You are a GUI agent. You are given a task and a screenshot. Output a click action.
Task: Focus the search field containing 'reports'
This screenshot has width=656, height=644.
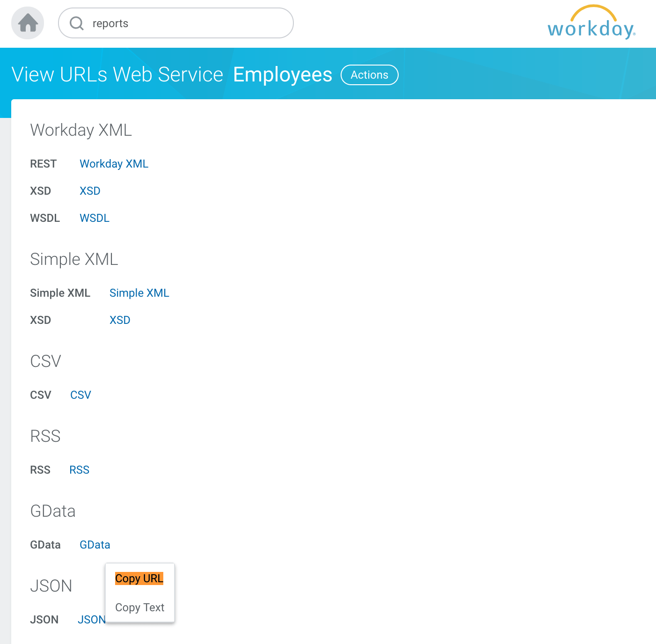click(x=187, y=23)
